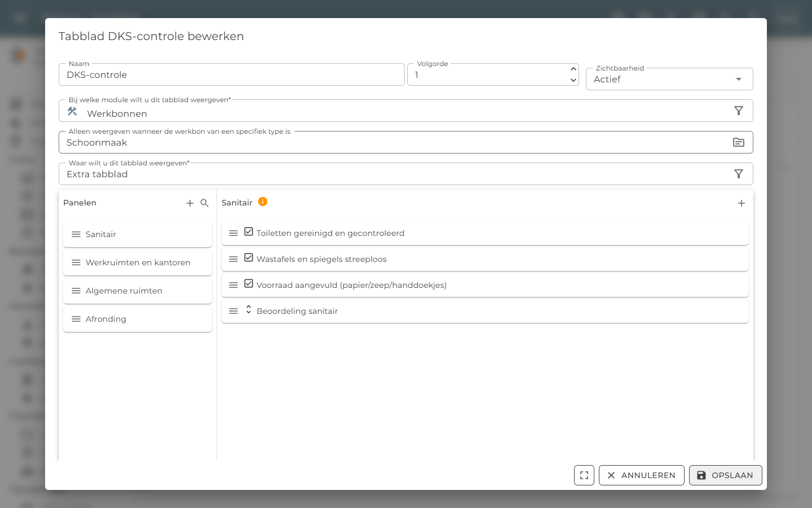Decrease the Volgorde value

click(x=573, y=80)
